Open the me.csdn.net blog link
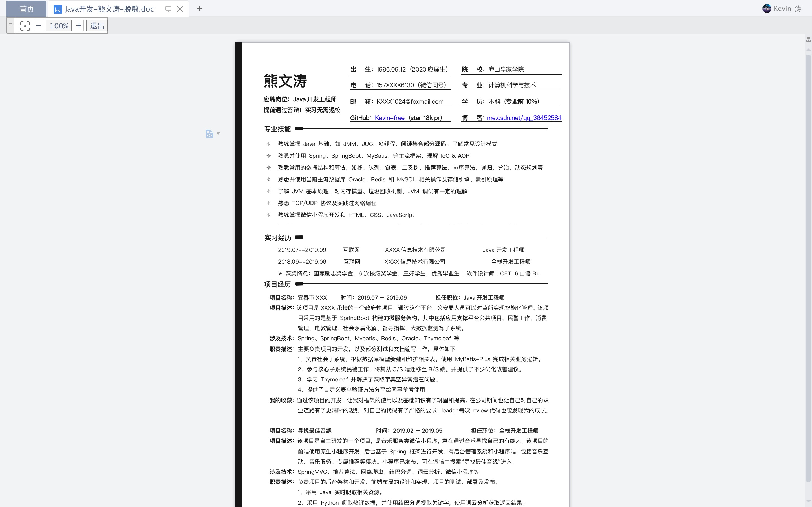Viewport: 812px width, 507px height. [524, 118]
